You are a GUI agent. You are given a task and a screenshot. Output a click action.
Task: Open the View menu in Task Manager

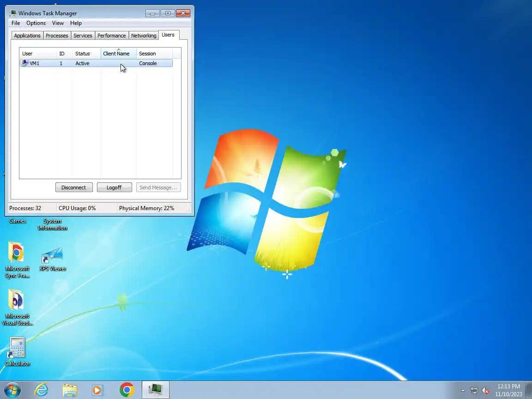coord(58,23)
